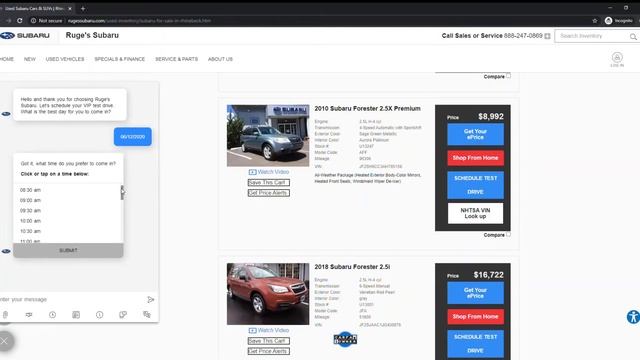Open the USED VEHICLES menu

coord(65,59)
